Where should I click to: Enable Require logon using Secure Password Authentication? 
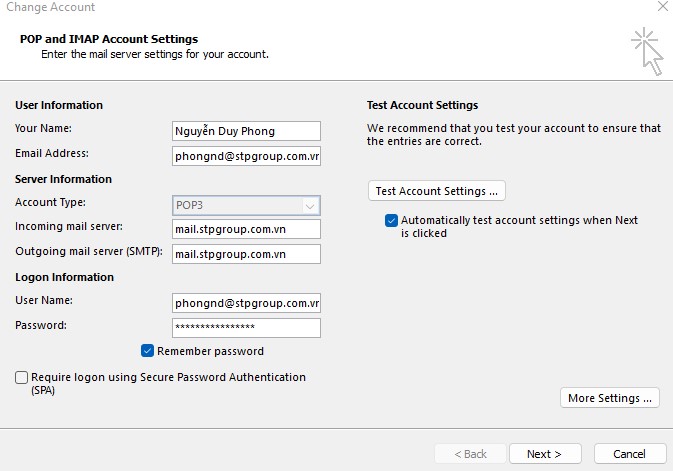pyautogui.click(x=22, y=378)
